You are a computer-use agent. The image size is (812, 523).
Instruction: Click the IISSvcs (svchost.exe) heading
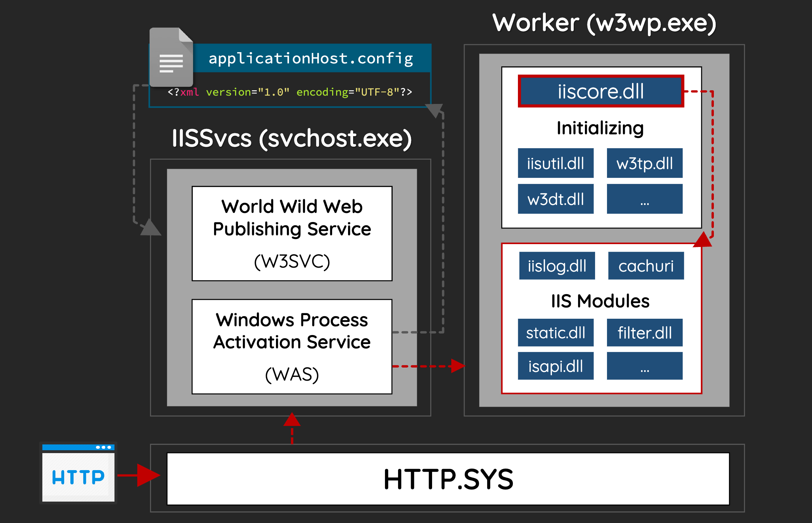[x=292, y=138]
